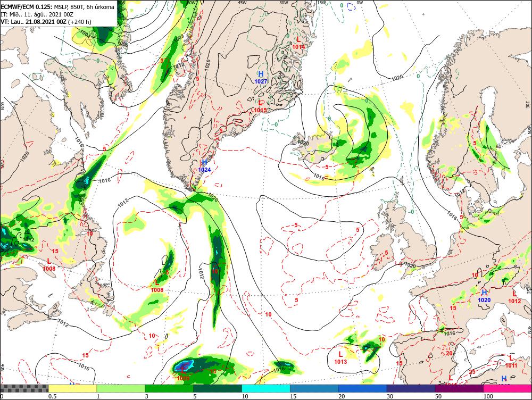Click the 'H 1027' high over Greenland
The width and height of the screenshot is (532, 400).
pyautogui.click(x=261, y=77)
